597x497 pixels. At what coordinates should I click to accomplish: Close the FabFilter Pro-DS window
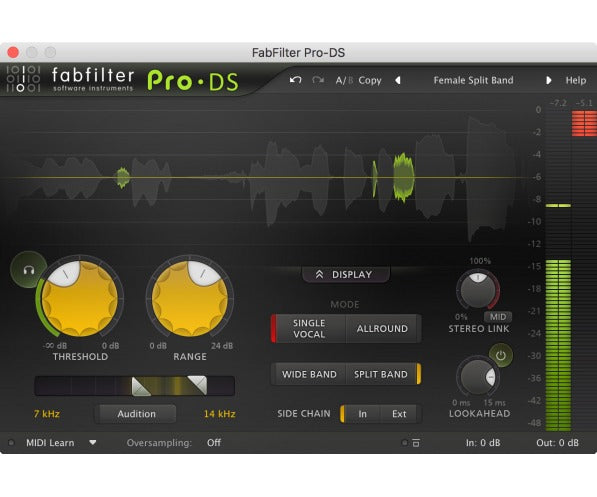(x=13, y=52)
